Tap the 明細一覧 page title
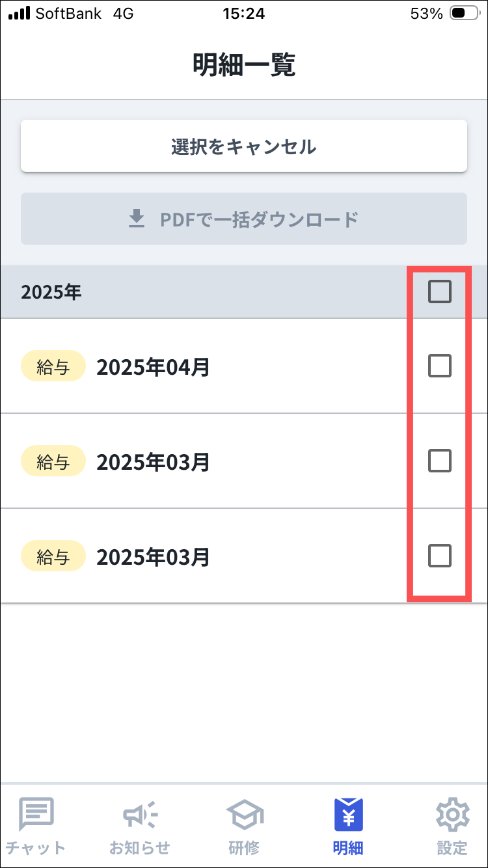 [244, 65]
